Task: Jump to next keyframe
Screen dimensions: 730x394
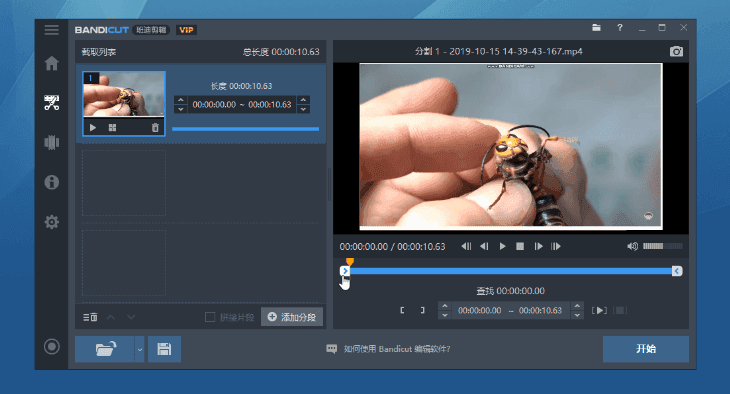Action: pyautogui.click(x=556, y=246)
